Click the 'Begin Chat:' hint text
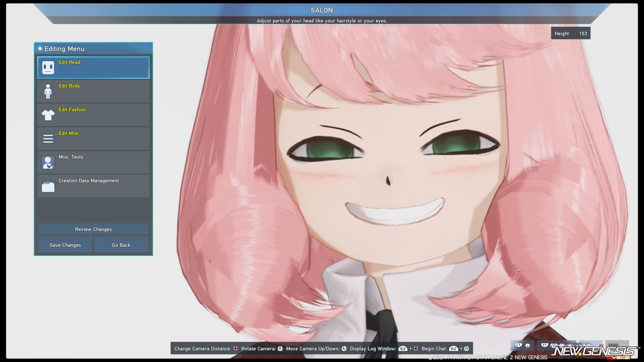Image resolution: width=644 pixels, height=362 pixels. (434, 349)
